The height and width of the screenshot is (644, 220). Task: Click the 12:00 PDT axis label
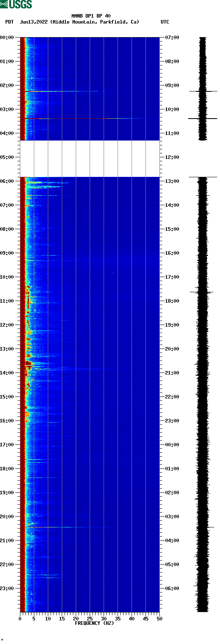7,325
